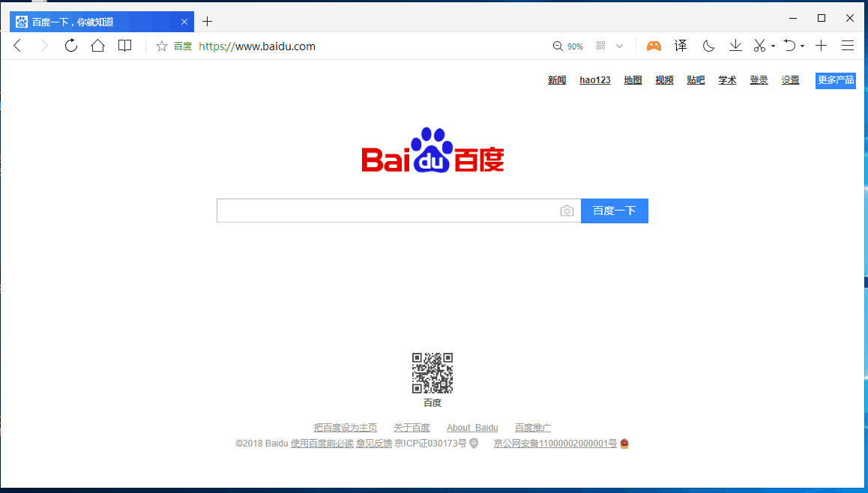This screenshot has width=868, height=493.
Task: Bookmark page with star icon
Action: tap(162, 46)
